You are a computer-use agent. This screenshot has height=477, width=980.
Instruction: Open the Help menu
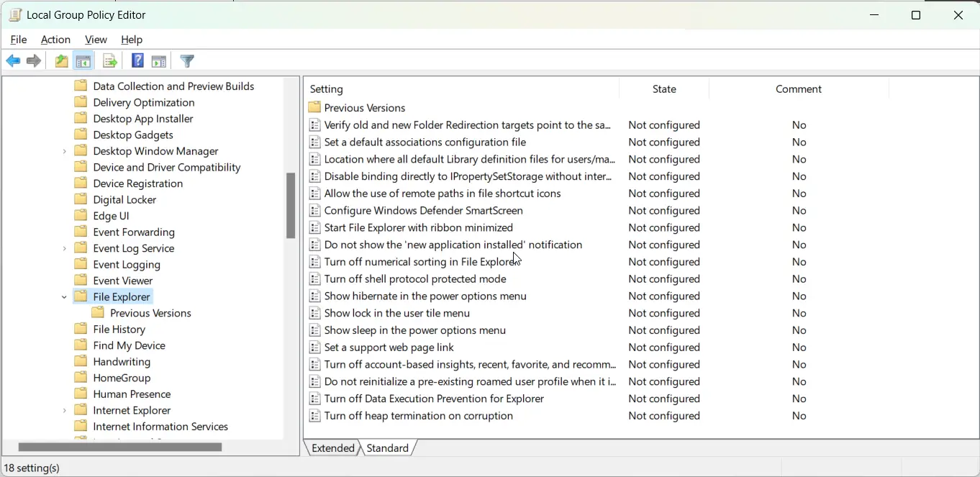tap(132, 40)
